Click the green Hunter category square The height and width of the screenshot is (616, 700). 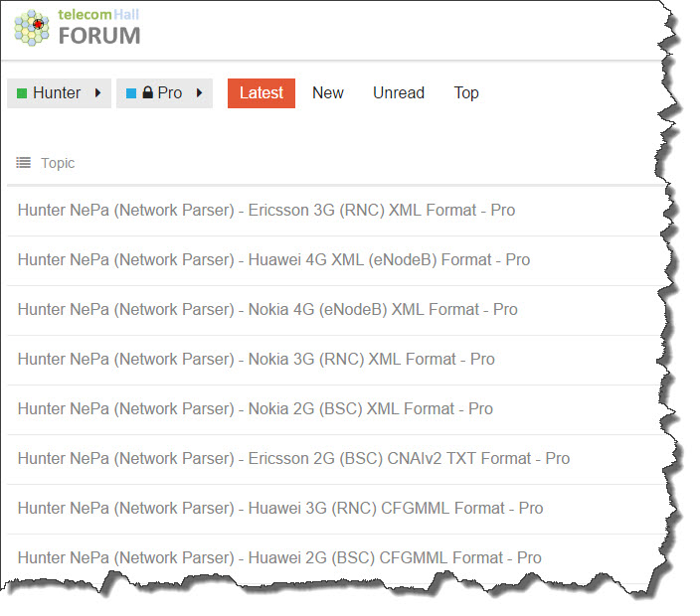click(x=22, y=93)
